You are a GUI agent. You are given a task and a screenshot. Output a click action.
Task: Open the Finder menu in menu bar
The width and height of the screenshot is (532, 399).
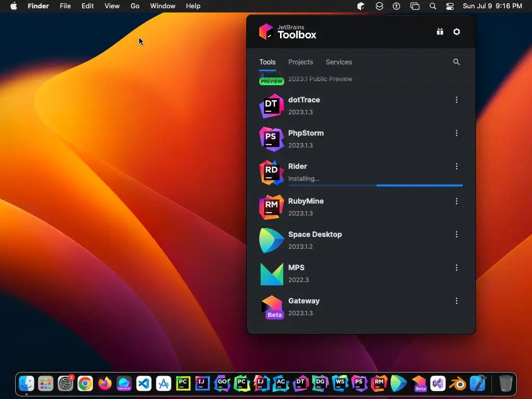tap(38, 6)
